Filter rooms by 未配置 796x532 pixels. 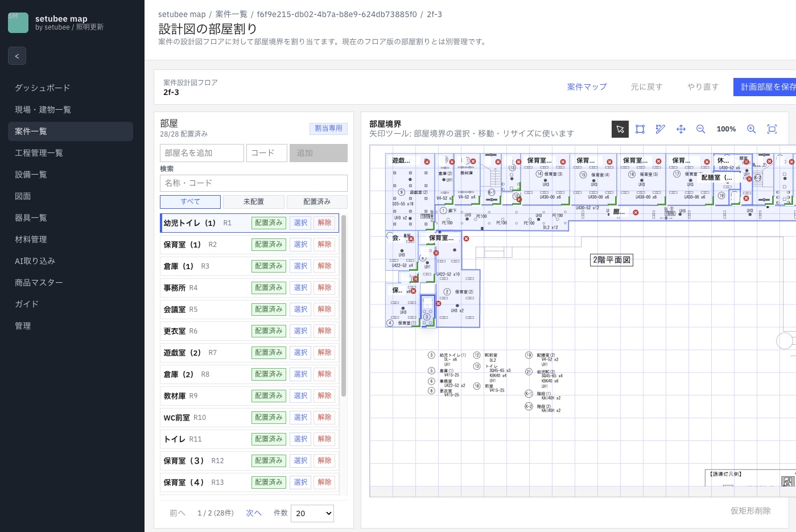[254, 201]
